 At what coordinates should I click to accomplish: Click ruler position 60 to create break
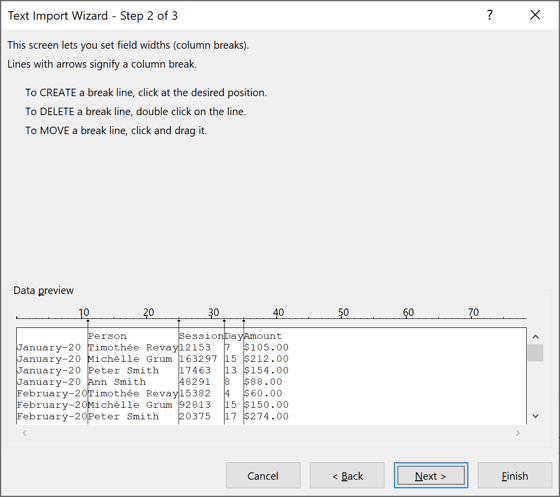408,313
